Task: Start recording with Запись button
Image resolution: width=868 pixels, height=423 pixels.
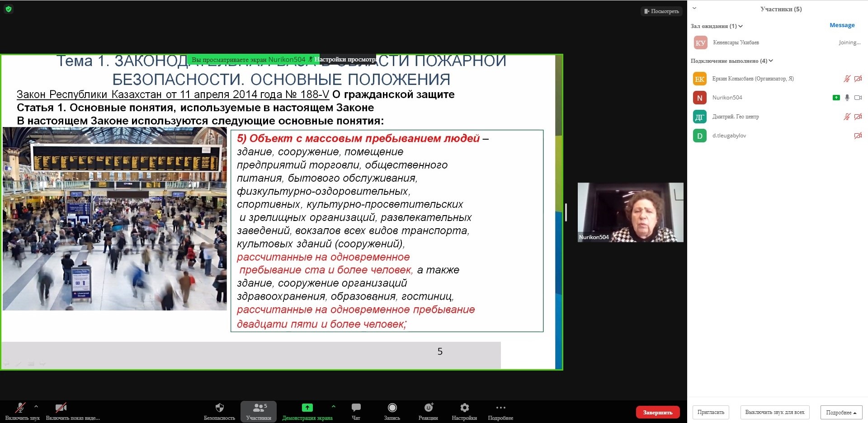Action: (x=392, y=408)
